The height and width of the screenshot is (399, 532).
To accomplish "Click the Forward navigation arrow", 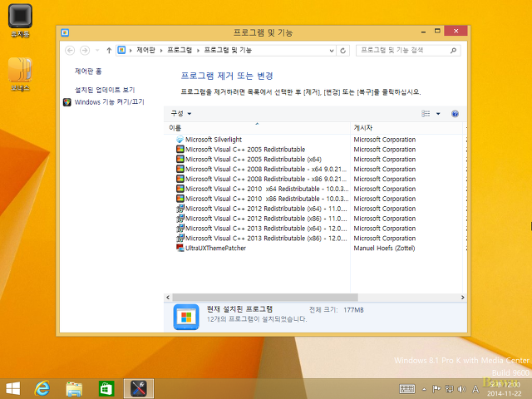I will point(85,51).
